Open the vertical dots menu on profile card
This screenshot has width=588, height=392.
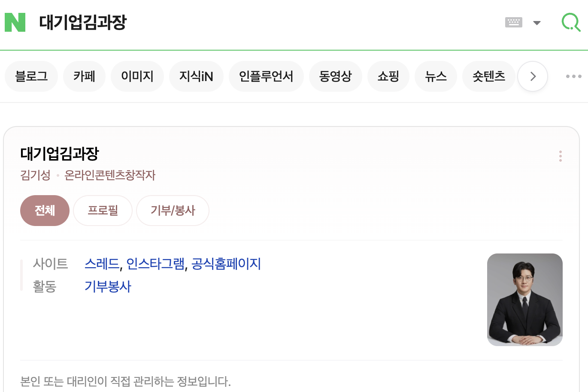click(x=561, y=156)
